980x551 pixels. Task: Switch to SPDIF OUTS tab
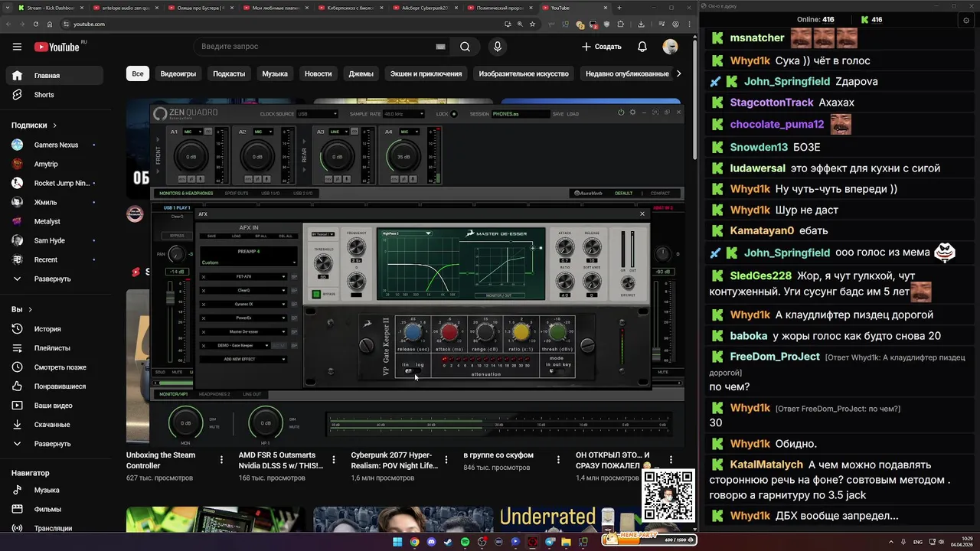click(237, 194)
